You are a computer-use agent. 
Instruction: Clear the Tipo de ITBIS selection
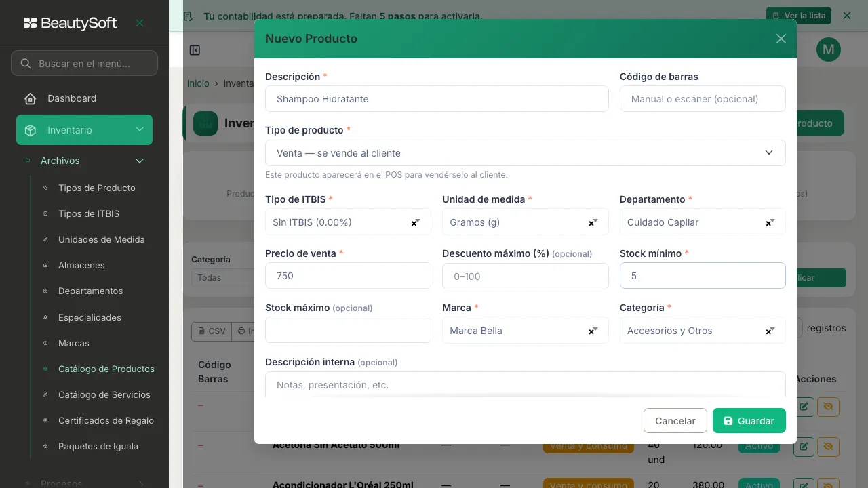pos(414,223)
